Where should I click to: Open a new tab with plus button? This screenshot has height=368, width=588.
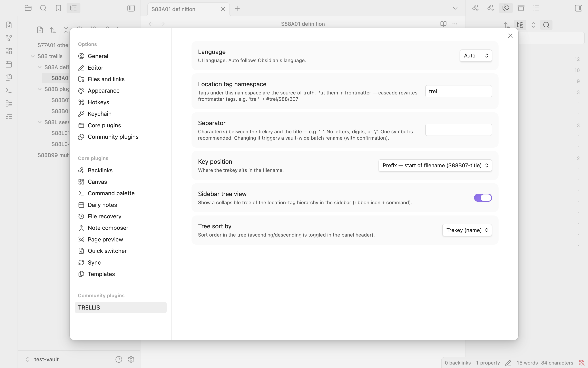coord(237,9)
